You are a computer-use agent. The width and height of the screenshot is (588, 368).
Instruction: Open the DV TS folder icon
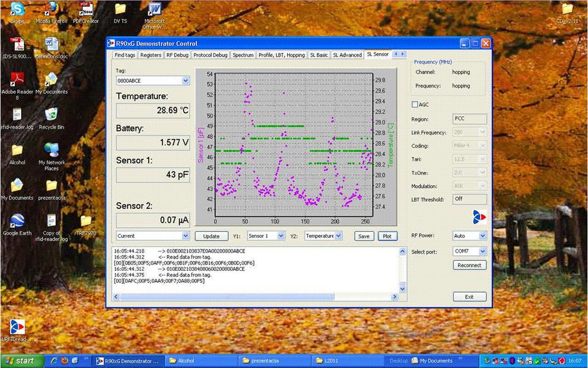coord(120,13)
